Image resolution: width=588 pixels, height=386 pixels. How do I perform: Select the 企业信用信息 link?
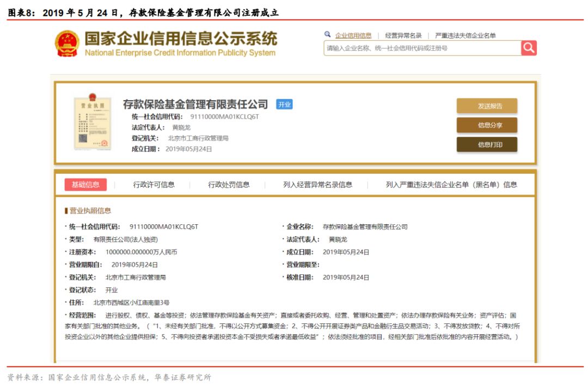353,35
